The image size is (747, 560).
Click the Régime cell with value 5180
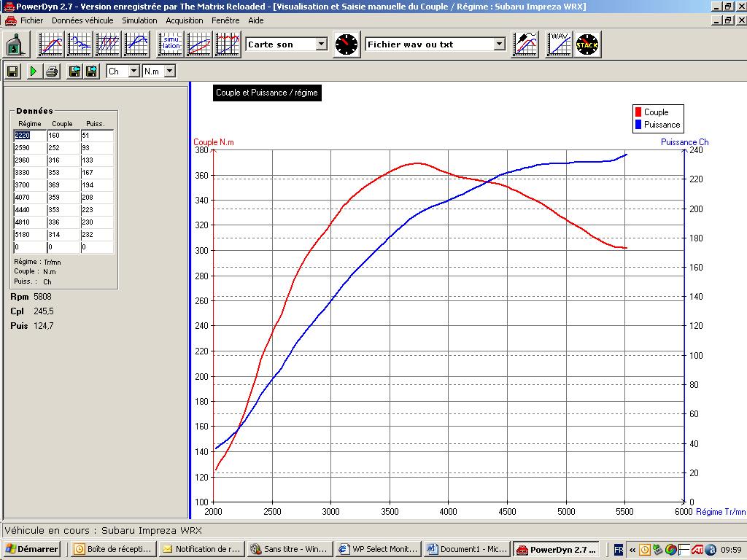(x=29, y=234)
